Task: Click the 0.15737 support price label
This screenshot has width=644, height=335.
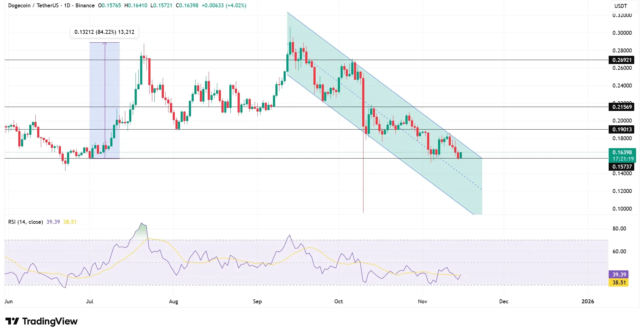Action: [622, 167]
